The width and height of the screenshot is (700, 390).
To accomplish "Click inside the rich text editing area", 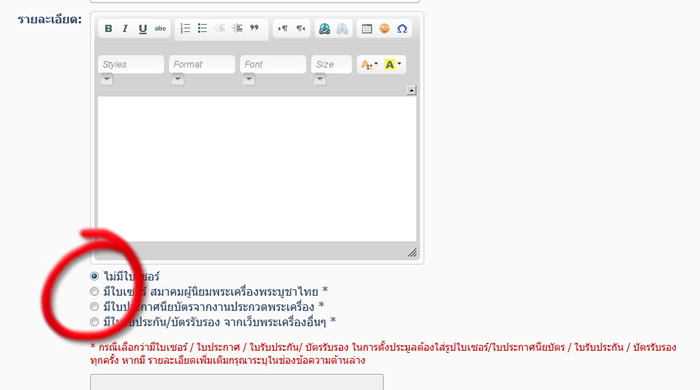I will coord(257,169).
